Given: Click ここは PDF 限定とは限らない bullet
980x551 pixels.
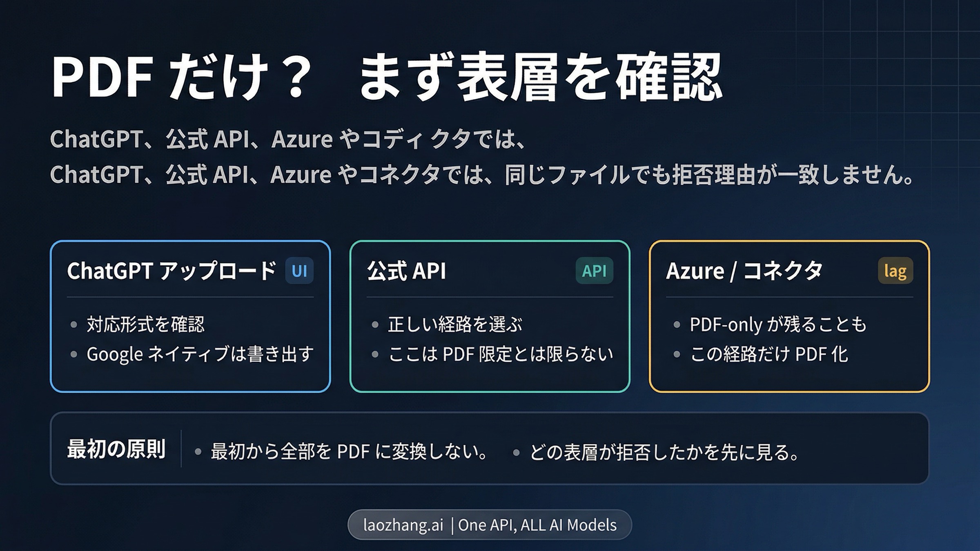Looking at the screenshot, I should [501, 354].
